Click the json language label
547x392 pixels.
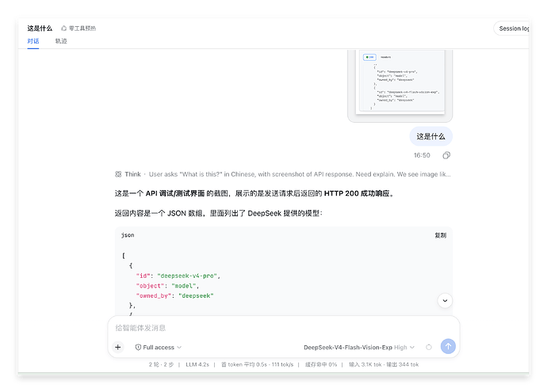(x=128, y=235)
